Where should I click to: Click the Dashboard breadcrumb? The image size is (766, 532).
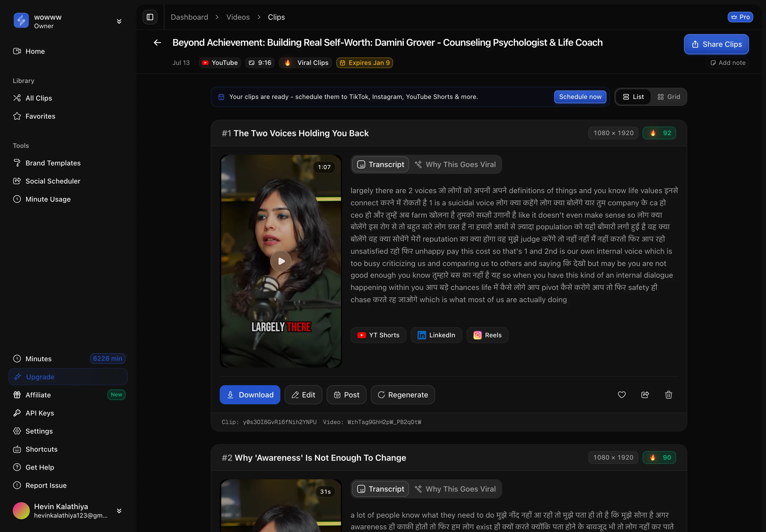click(189, 17)
